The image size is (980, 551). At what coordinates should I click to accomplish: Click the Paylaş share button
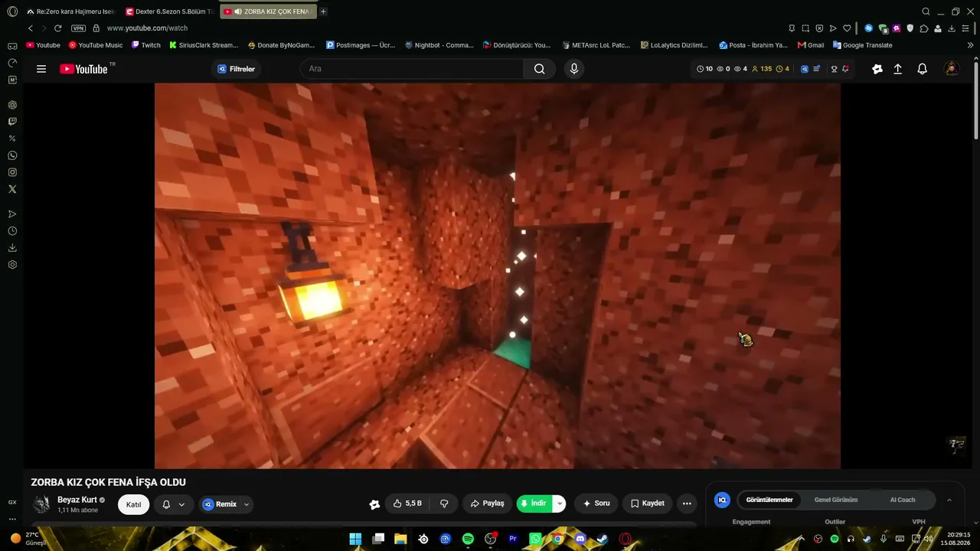(x=487, y=504)
